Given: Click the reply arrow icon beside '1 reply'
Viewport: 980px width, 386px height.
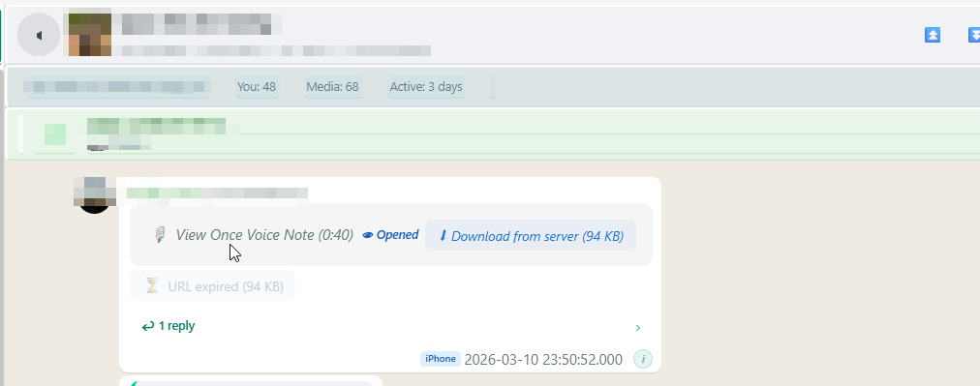Looking at the screenshot, I should pos(148,326).
